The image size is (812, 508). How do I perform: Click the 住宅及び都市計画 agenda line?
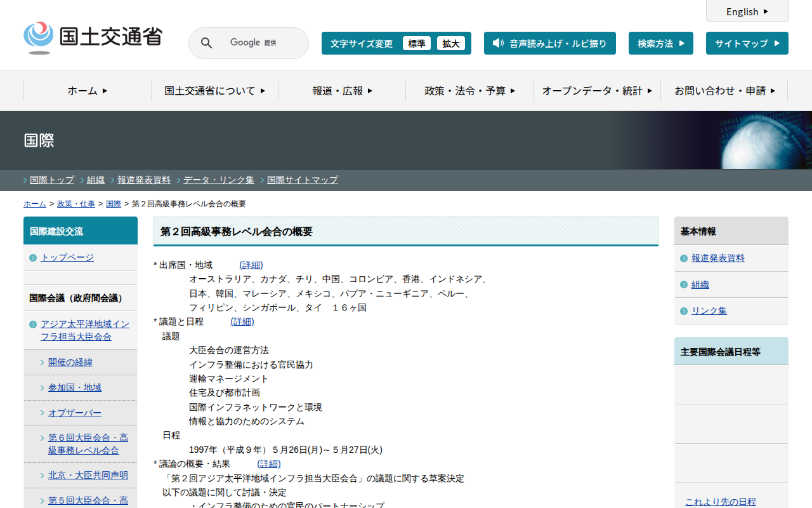225,392
